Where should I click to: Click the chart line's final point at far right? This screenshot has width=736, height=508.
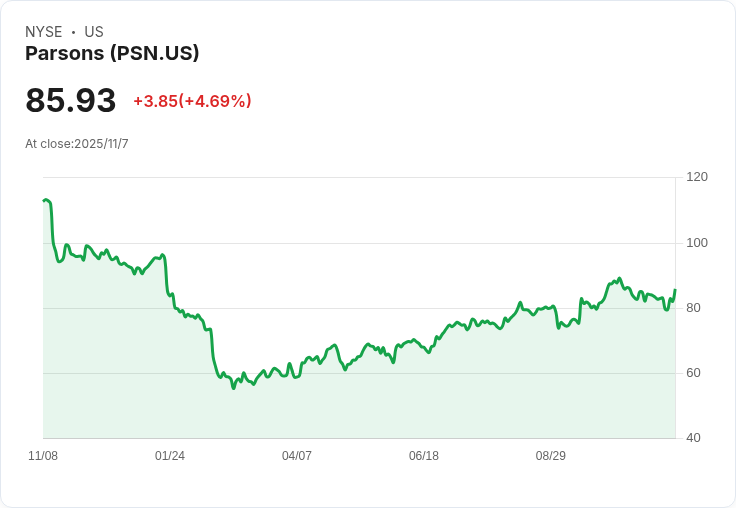click(675, 290)
